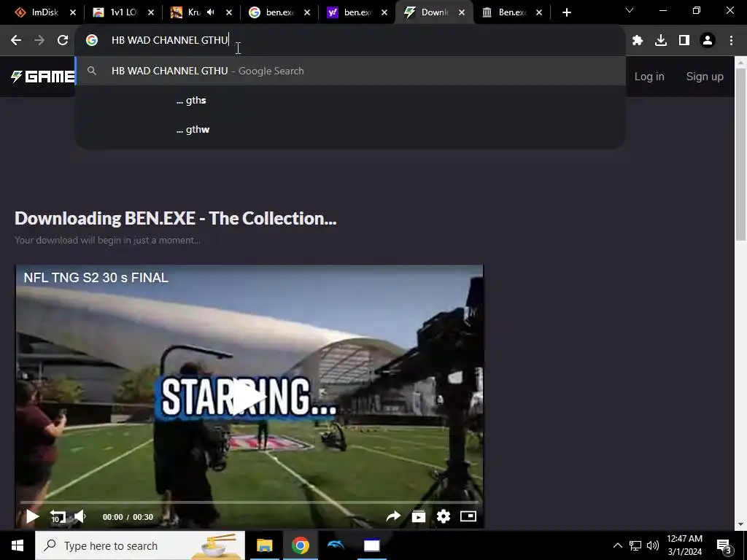Open the video playlist icon
Image resolution: width=747 pixels, height=560 pixels.
point(418,516)
